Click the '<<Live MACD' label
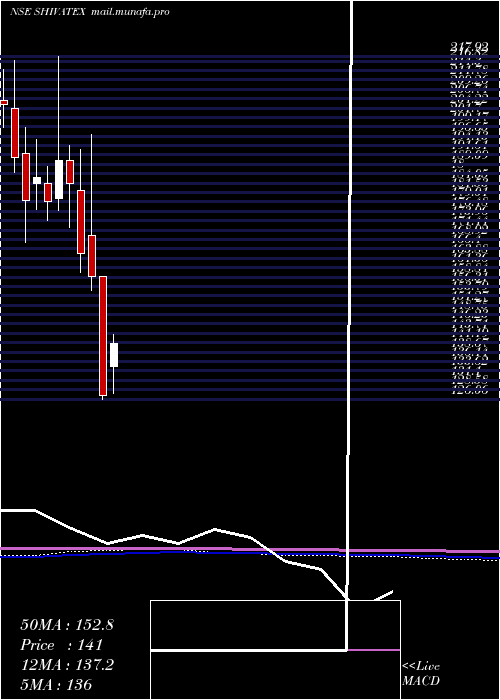This screenshot has width=500, height=700. 421,673
